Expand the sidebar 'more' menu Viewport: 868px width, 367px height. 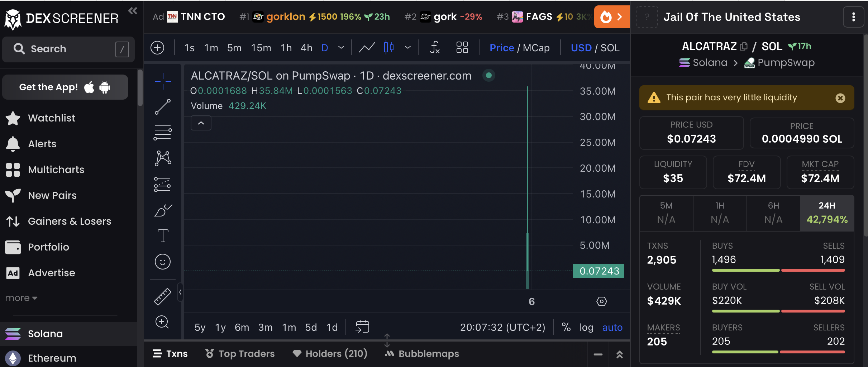click(x=22, y=298)
